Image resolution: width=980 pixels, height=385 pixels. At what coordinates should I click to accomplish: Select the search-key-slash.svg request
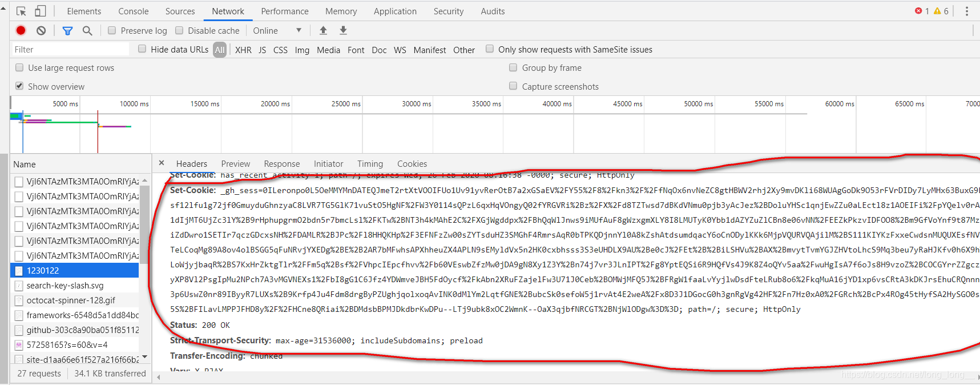(x=75, y=286)
